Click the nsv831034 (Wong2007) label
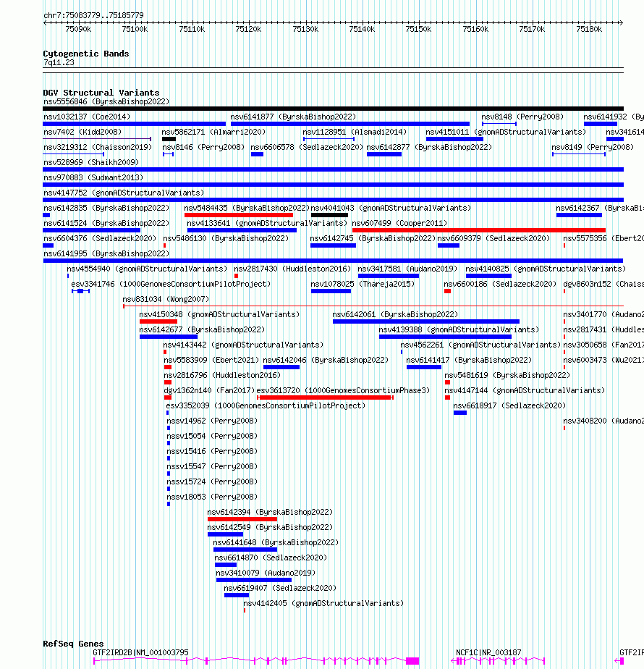644x669 pixels. coord(166,300)
